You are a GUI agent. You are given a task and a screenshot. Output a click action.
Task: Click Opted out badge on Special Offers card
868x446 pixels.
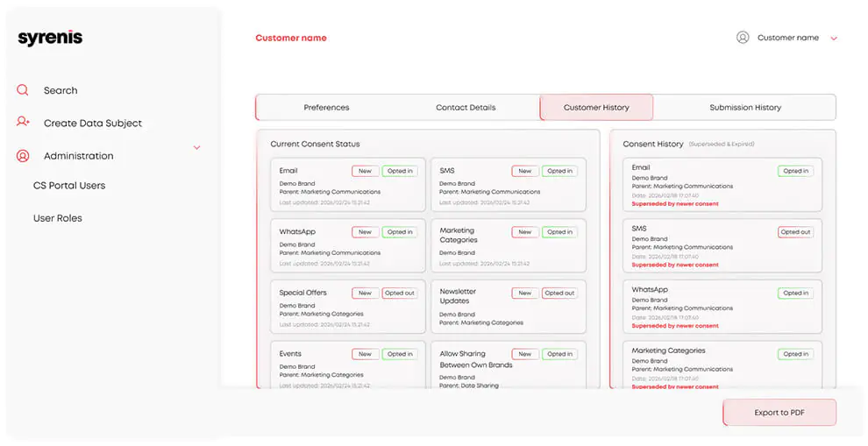click(x=400, y=293)
